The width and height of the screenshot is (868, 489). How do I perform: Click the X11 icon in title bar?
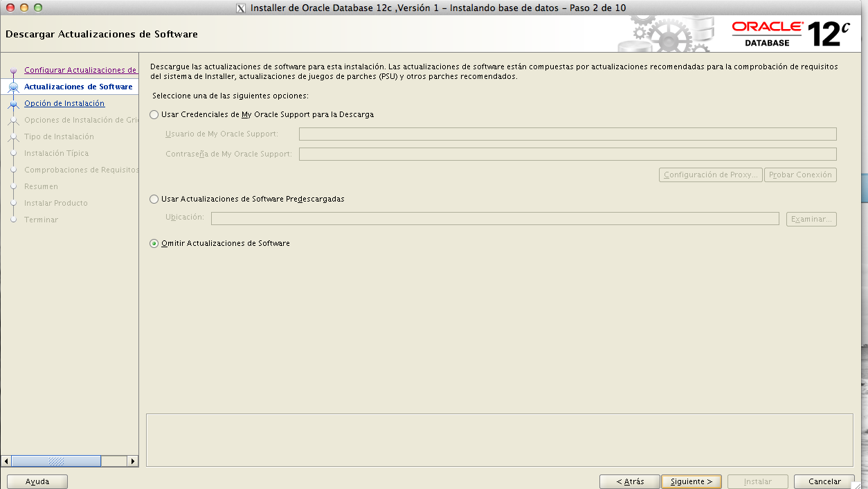[241, 8]
